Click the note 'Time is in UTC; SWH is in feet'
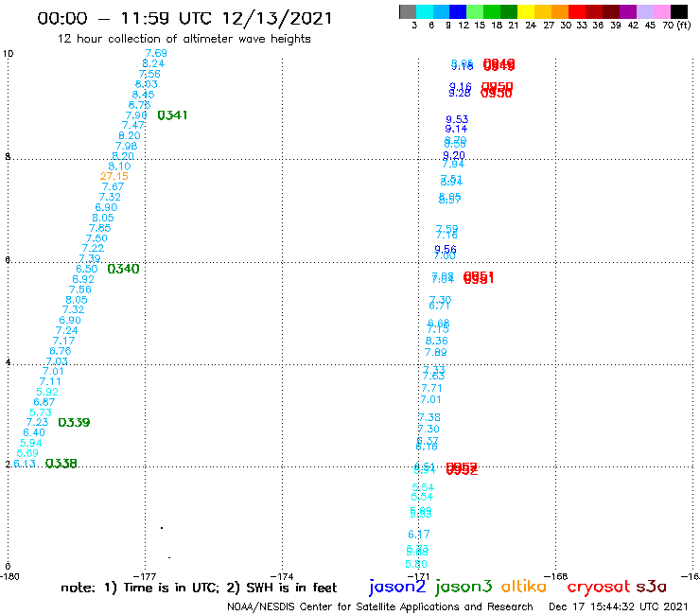Image resolution: width=700 pixels, height=615 pixels. 199,588
